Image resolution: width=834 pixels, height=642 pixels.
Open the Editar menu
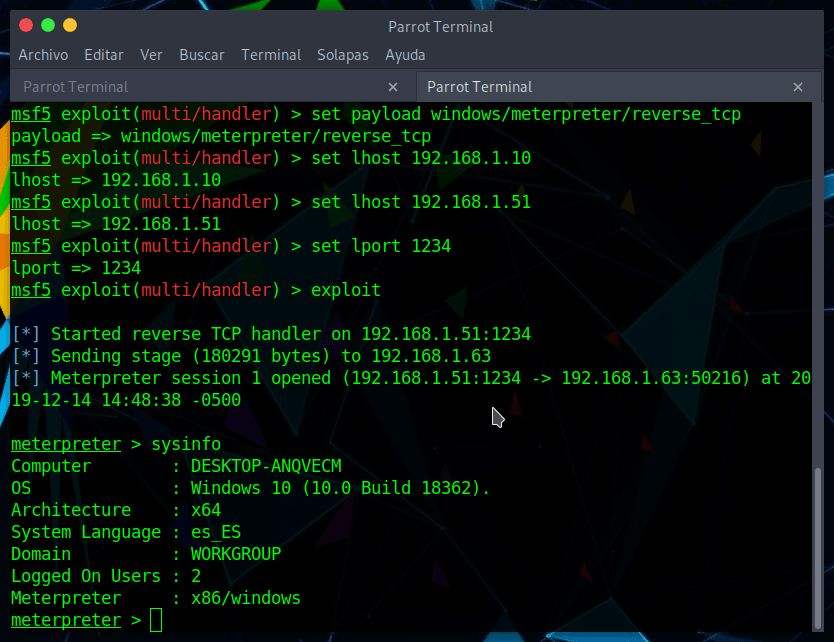(x=104, y=55)
